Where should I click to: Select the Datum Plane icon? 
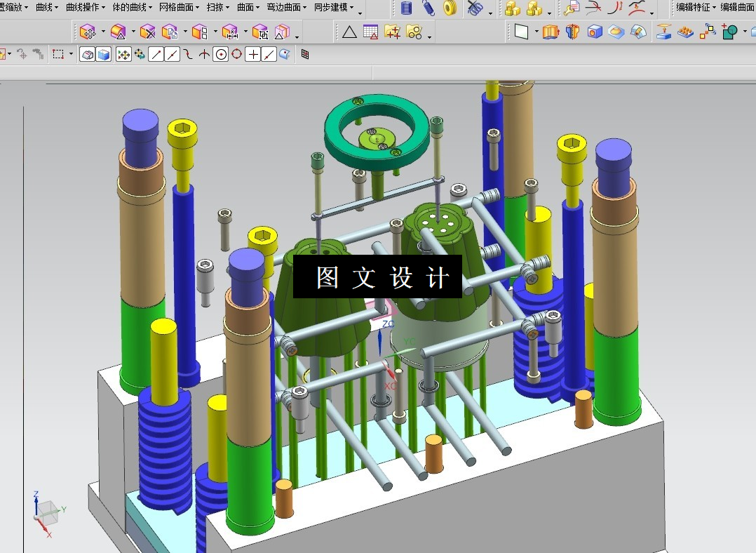(x=521, y=32)
